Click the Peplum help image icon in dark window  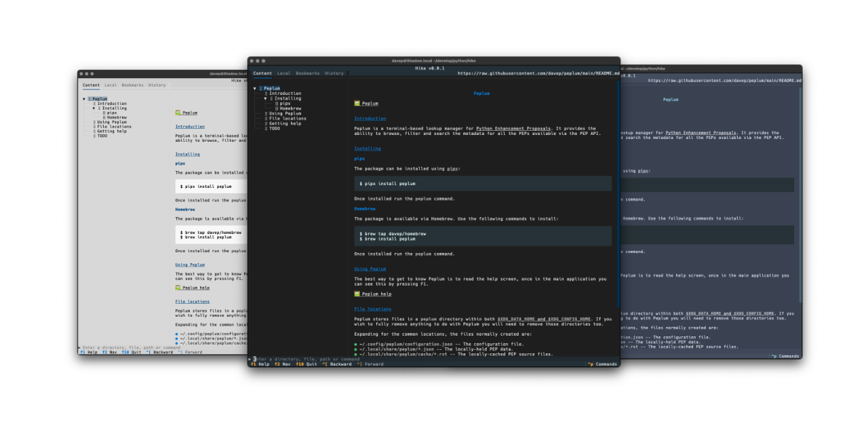pyautogui.click(x=357, y=294)
